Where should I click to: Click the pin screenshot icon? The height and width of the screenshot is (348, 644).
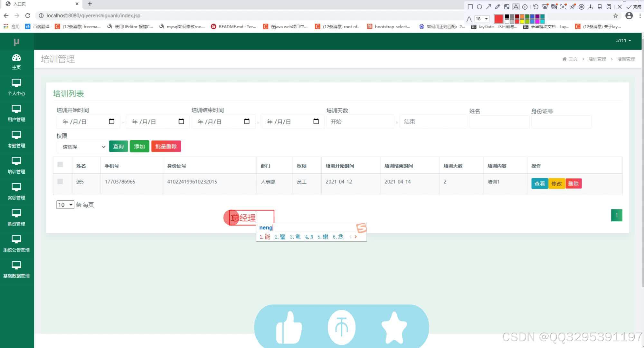tap(573, 7)
